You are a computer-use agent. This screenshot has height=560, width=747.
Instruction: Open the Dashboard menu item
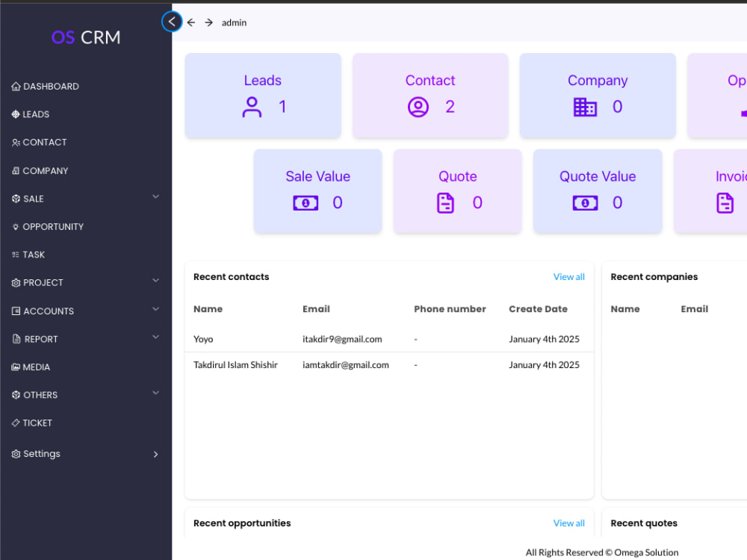point(51,86)
